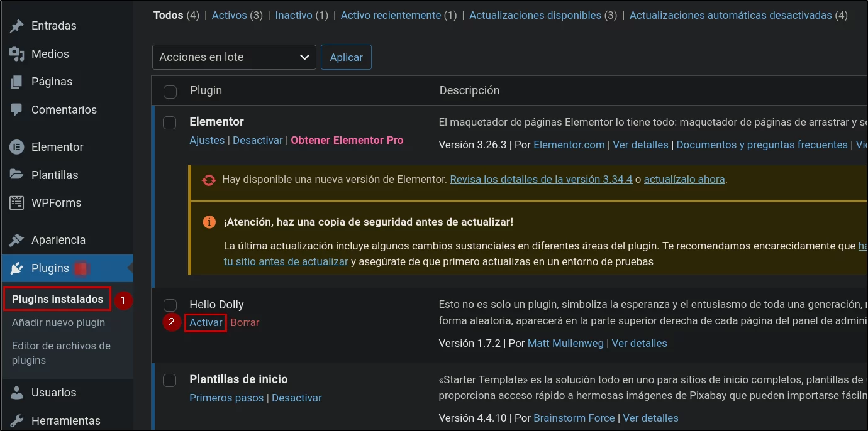Select the Plantillas de inicio checkbox

click(x=170, y=380)
